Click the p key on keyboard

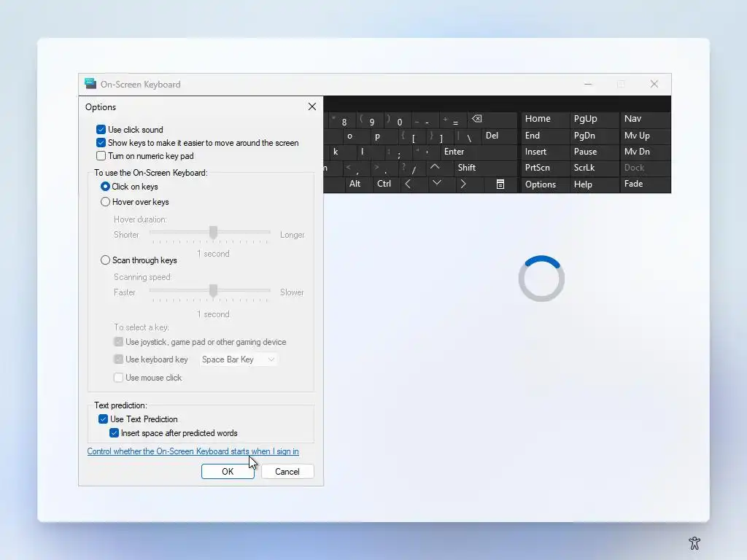[384, 136]
